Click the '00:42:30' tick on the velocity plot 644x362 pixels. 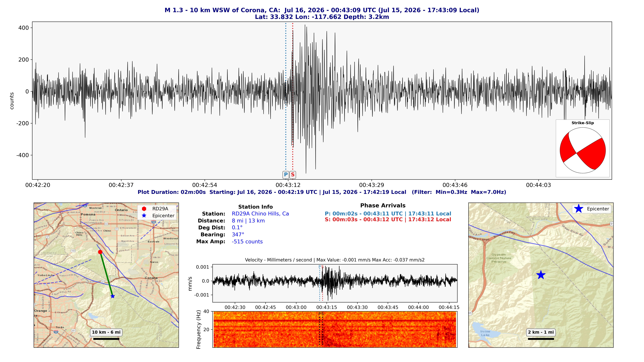tap(235, 308)
